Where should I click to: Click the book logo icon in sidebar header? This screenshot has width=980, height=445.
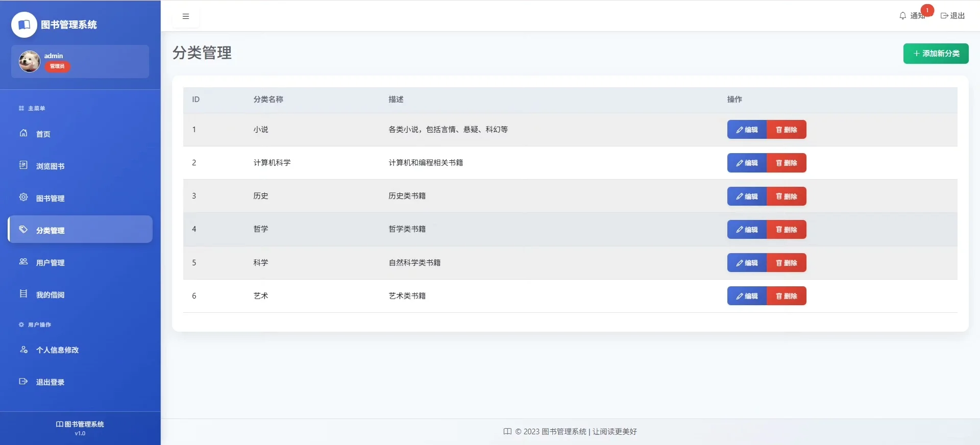24,24
